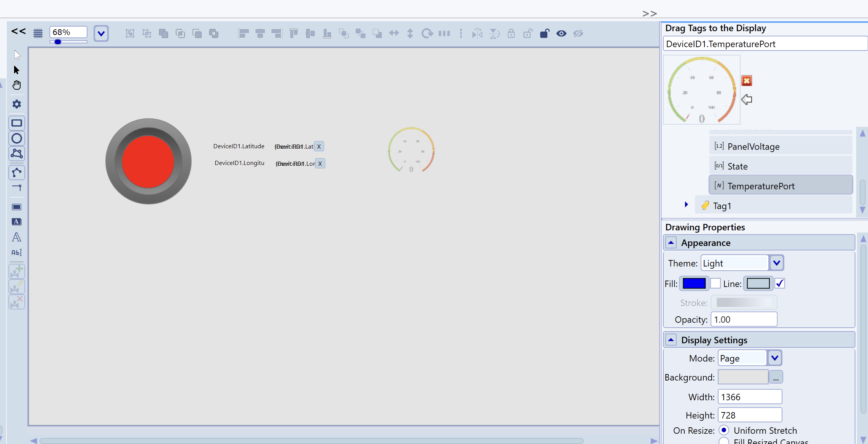This screenshot has width=868, height=444.
Task: Toggle the canvas grid icon
Action: click(38, 33)
